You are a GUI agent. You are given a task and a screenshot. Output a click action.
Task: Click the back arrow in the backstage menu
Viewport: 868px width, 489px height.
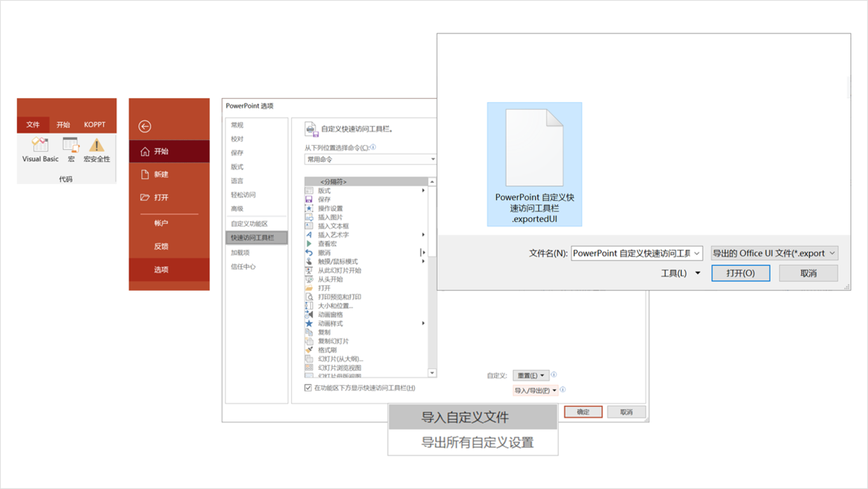pyautogui.click(x=145, y=126)
